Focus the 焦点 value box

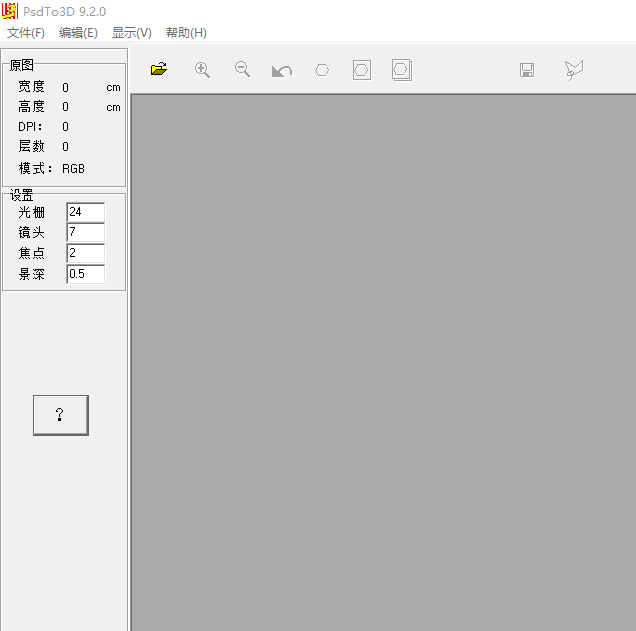coord(85,253)
